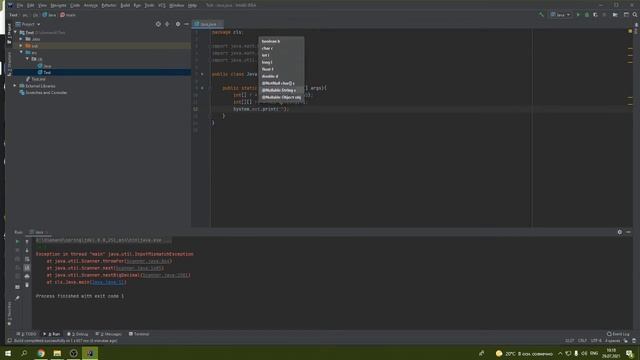Choose 'double d' in the overload popup
This screenshot has width=640, height=360.
tap(270, 76)
